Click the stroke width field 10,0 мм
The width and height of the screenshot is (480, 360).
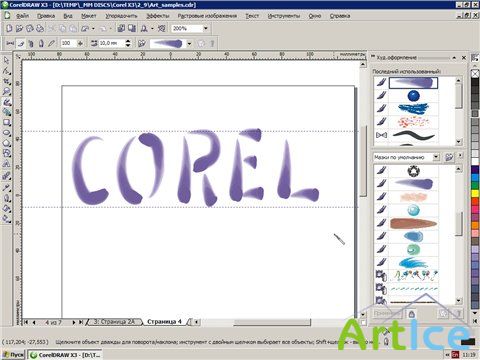click(111, 43)
